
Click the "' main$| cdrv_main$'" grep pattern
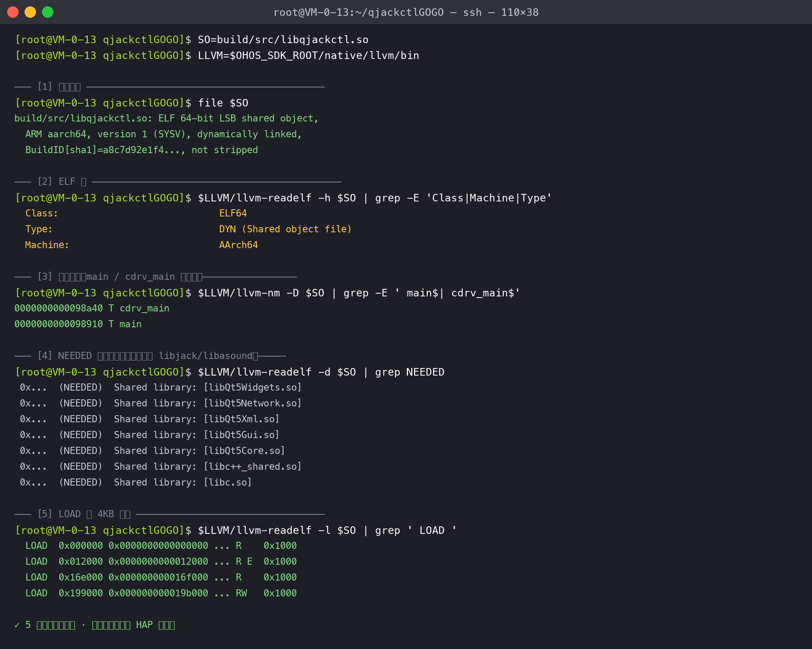[457, 293]
